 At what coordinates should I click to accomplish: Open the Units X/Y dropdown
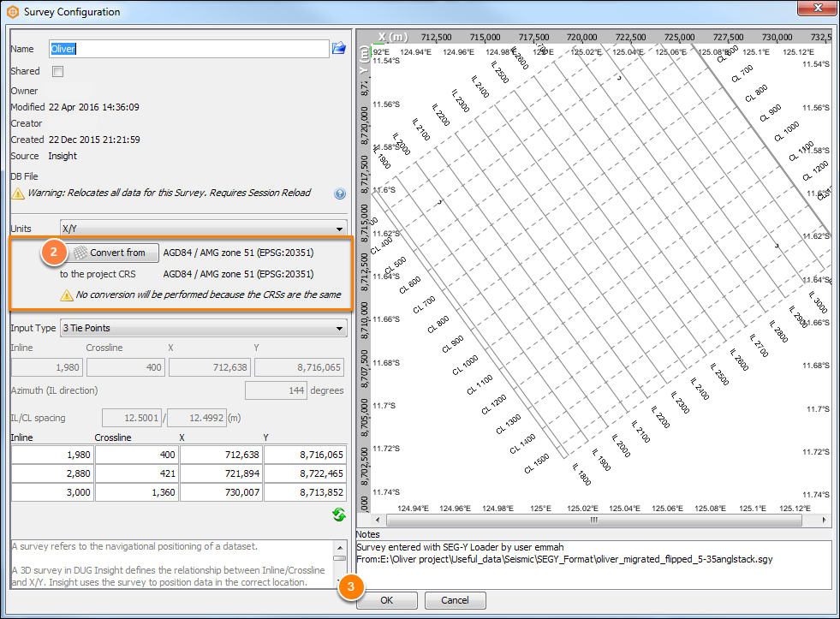(x=204, y=229)
